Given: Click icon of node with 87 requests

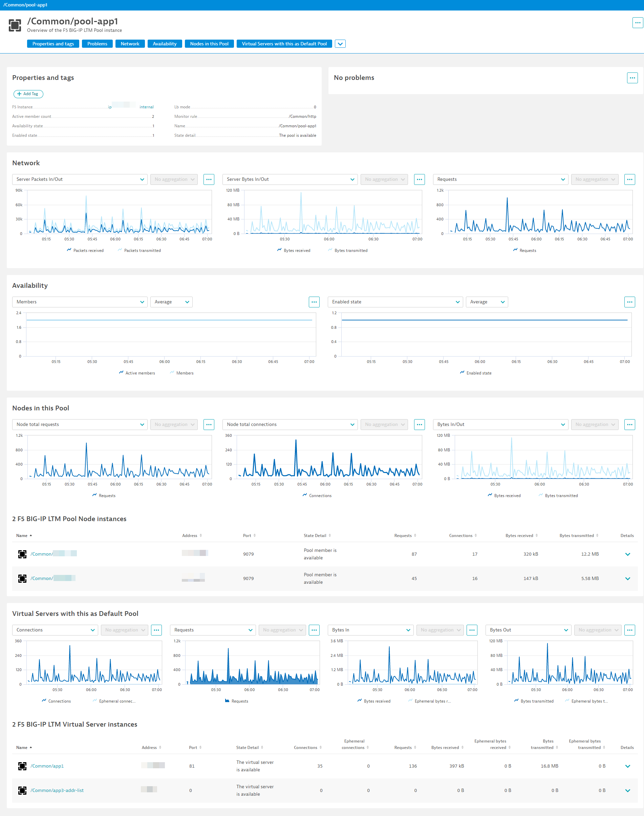Looking at the screenshot, I should point(22,554).
